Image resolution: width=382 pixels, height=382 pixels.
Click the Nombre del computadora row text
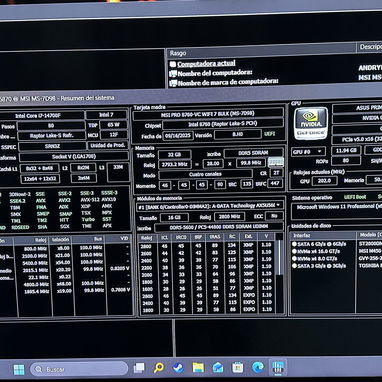[215, 73]
